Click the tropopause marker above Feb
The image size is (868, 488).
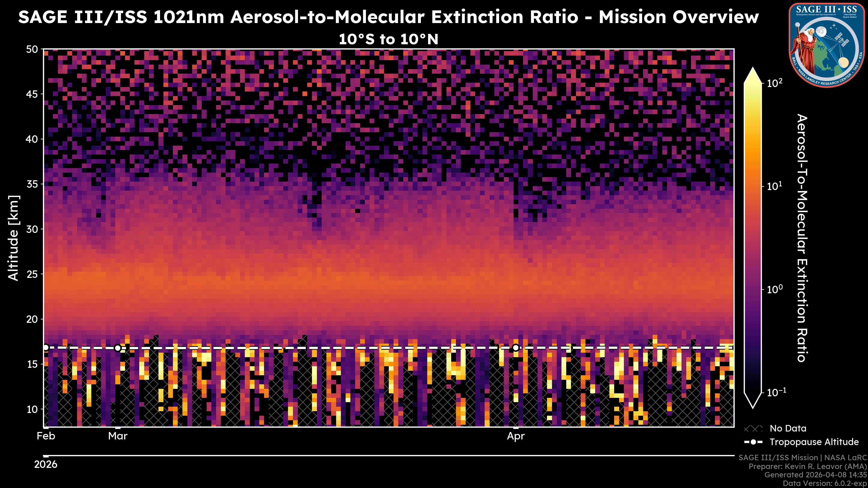(46, 347)
